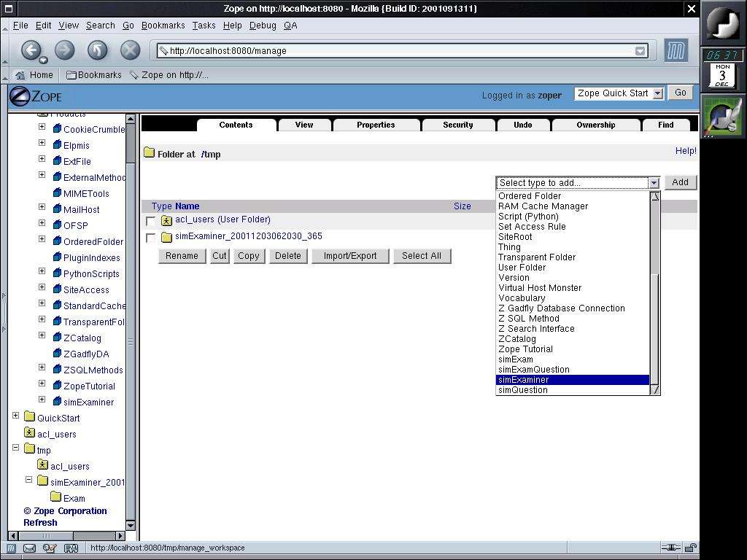Select the ZopeTutorial product icon
Viewport: 747px width, 560px height.
click(57, 385)
